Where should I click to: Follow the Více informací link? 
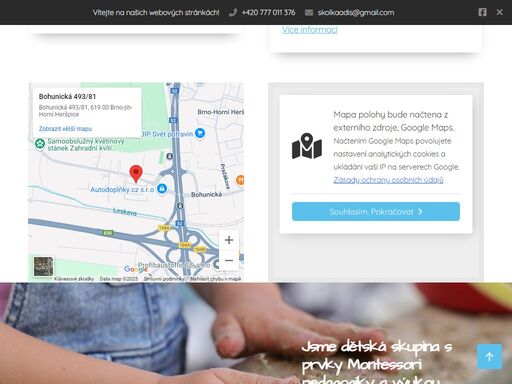click(310, 30)
